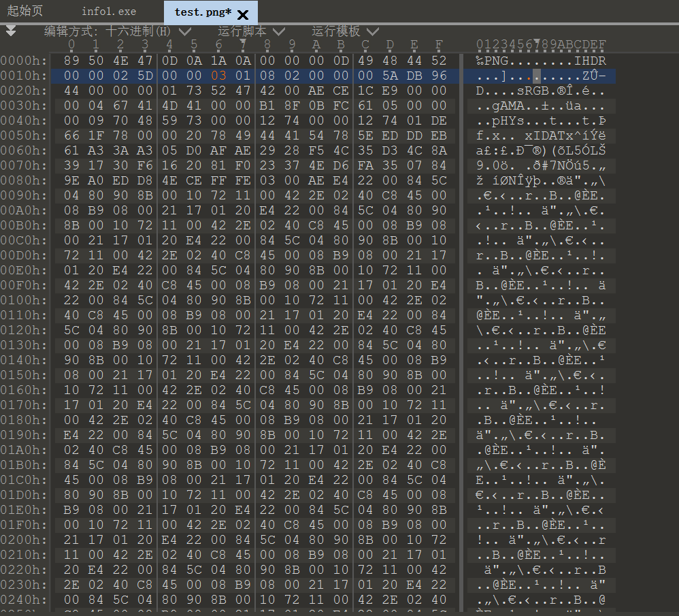
Task: Click decoded text xIDATx in row 0050h
Action: pyautogui.click(x=549, y=135)
